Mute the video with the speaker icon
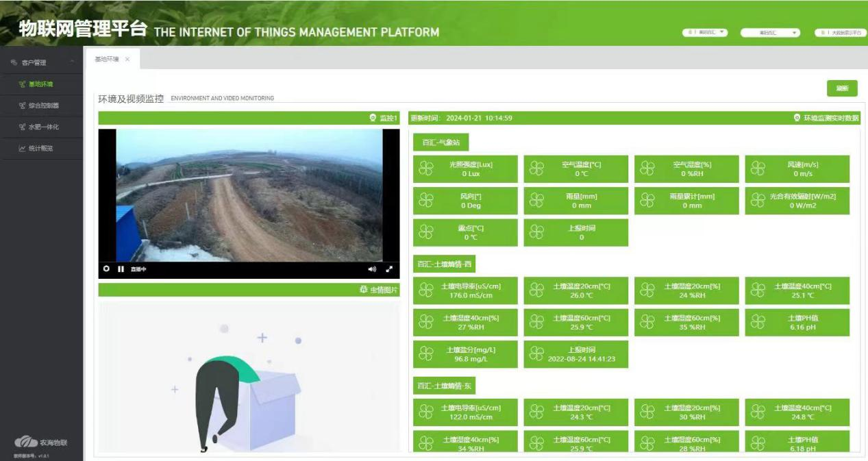The height and width of the screenshot is (461, 868). pyautogui.click(x=372, y=269)
